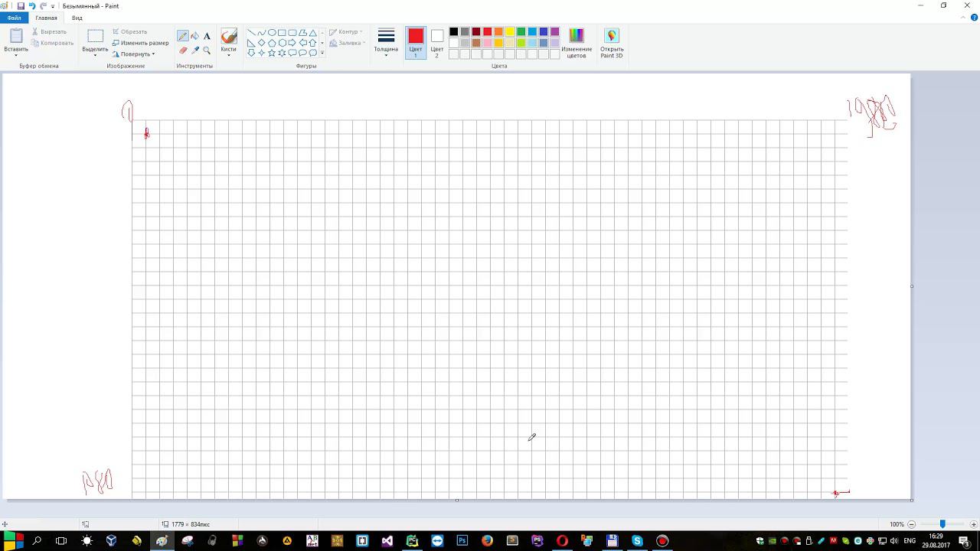Adjust the zoom slider thumb
Image resolution: width=980 pixels, height=551 pixels.
click(942, 524)
